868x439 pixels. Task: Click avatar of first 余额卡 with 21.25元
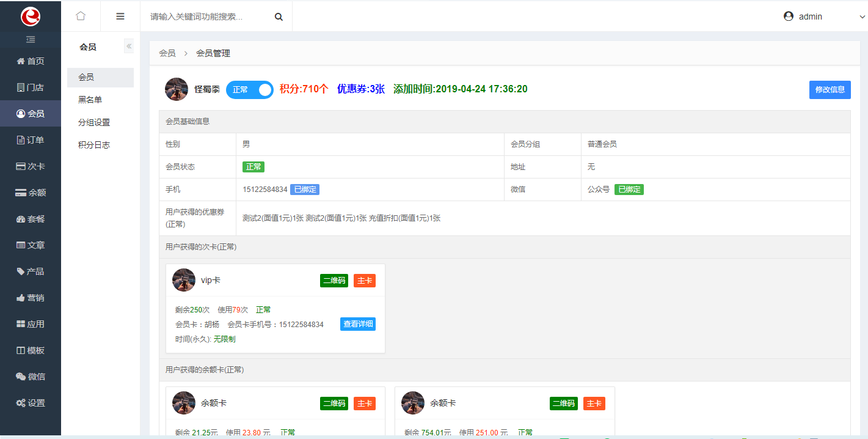(184, 403)
